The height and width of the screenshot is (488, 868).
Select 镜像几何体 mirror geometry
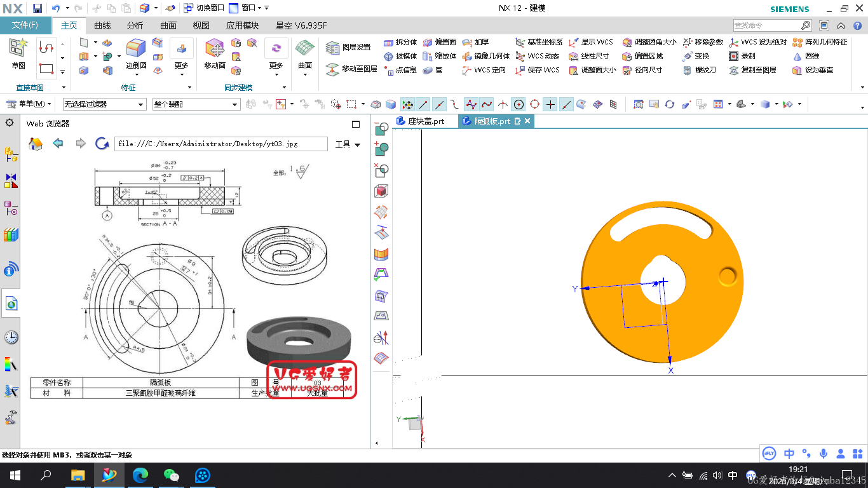[486, 56]
